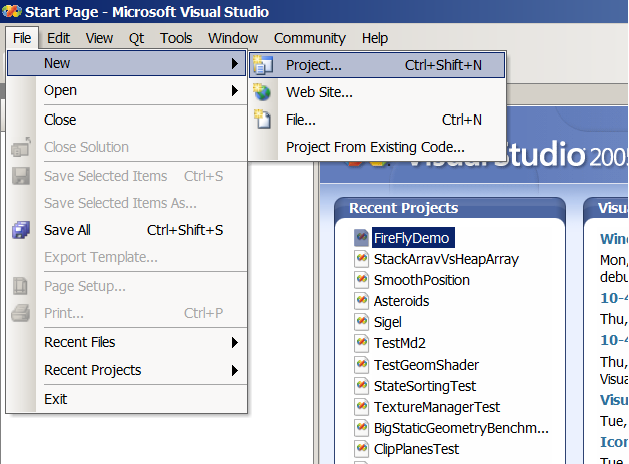
Task: Open the Qt menu in menu bar
Action: [x=136, y=38]
